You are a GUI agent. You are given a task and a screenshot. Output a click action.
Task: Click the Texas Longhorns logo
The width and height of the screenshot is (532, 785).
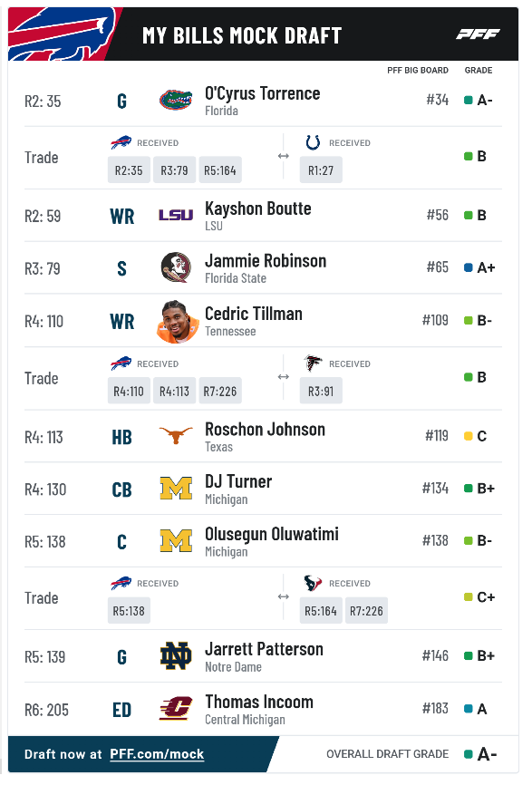(176, 435)
